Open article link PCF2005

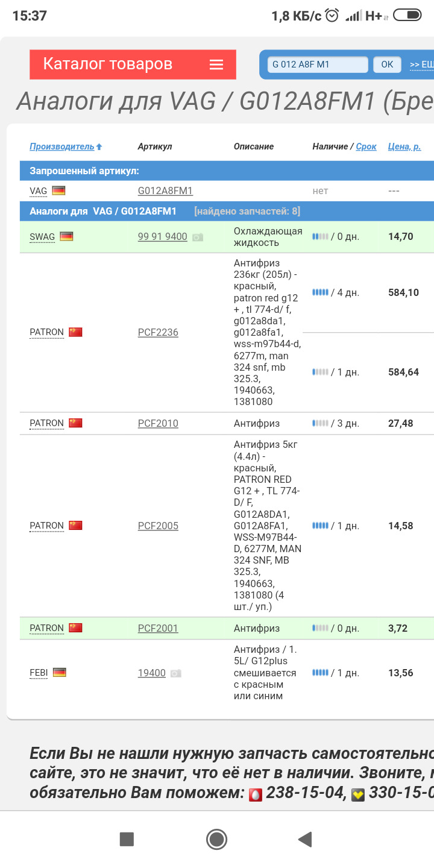pos(158,526)
